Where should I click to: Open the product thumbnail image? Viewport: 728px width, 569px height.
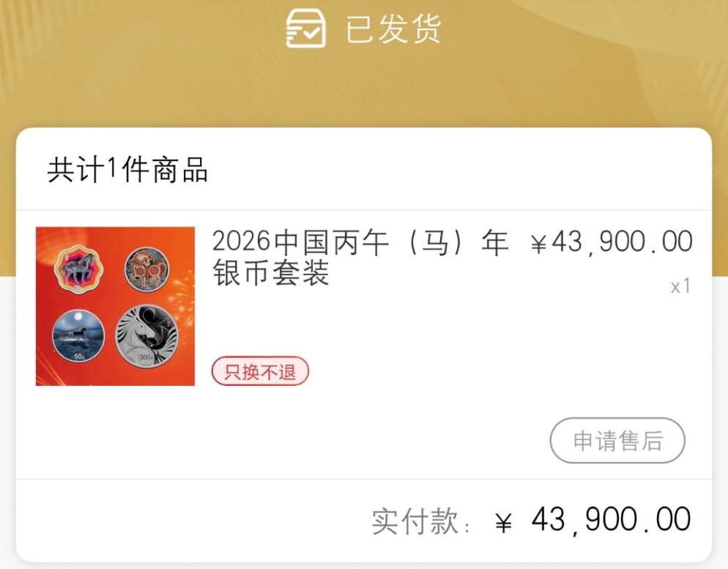click(x=115, y=306)
